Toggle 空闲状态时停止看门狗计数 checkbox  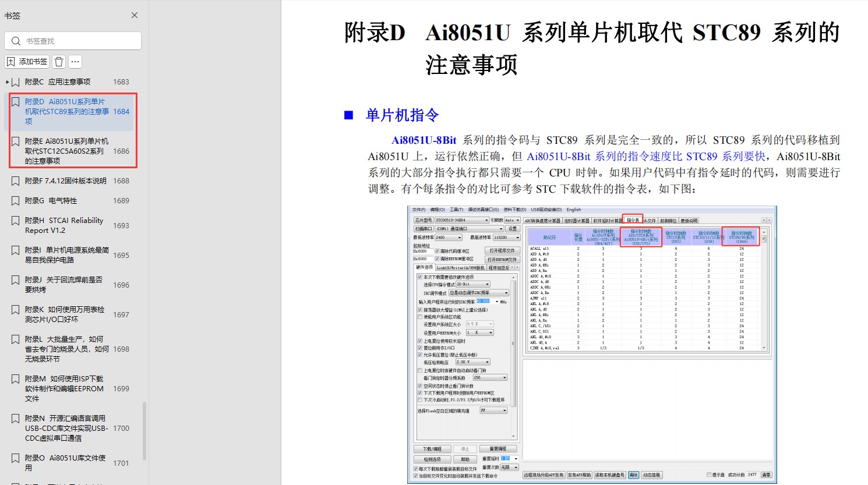pyautogui.click(x=419, y=386)
